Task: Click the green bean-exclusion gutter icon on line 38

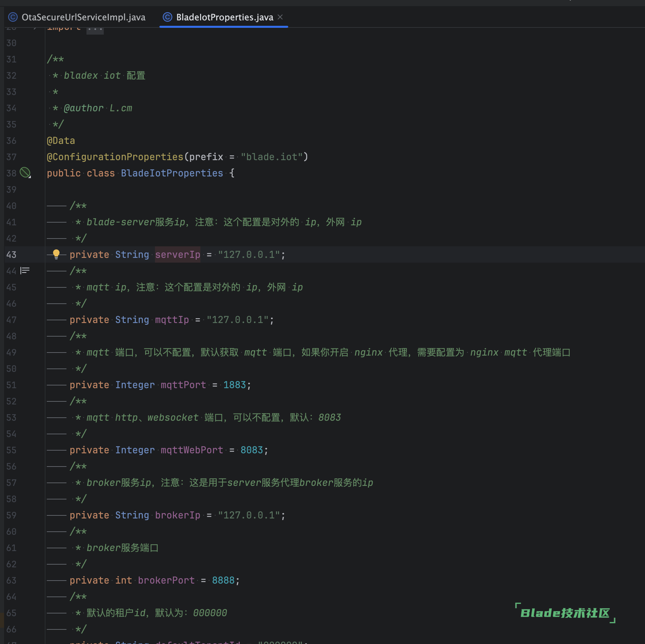Action: [24, 173]
